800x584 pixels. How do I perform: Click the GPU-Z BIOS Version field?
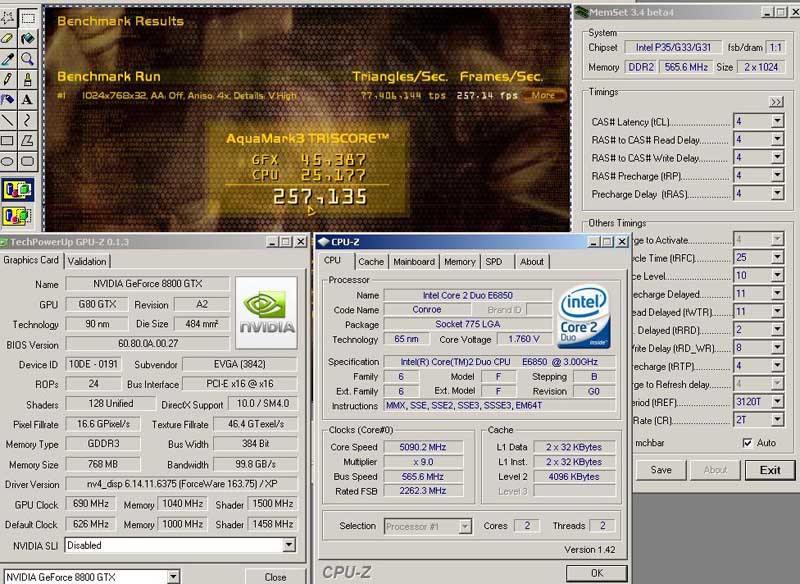(x=147, y=344)
